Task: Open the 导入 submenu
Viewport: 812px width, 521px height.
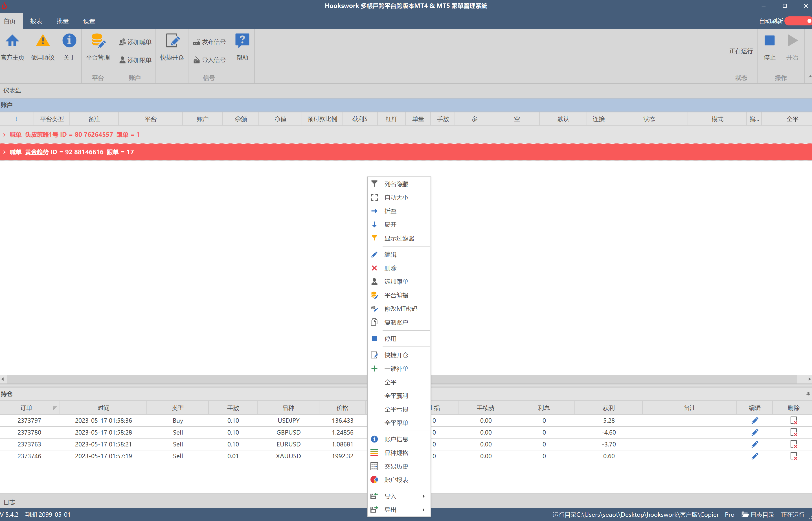Action: point(399,496)
